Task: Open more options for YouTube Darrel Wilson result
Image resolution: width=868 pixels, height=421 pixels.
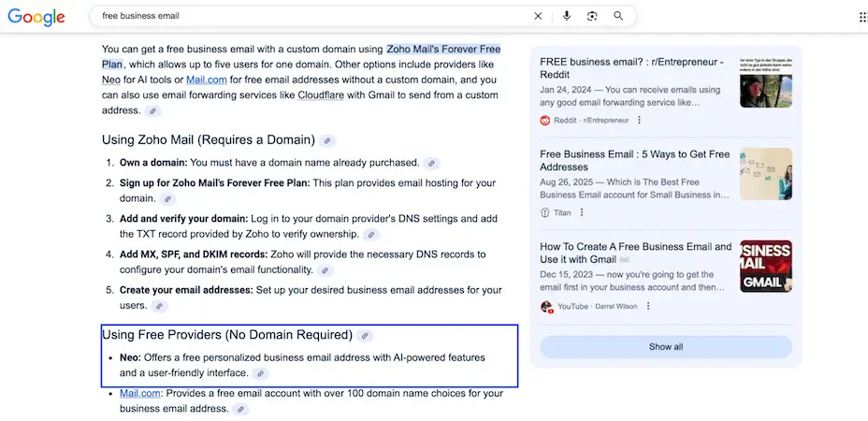Action: [648, 306]
